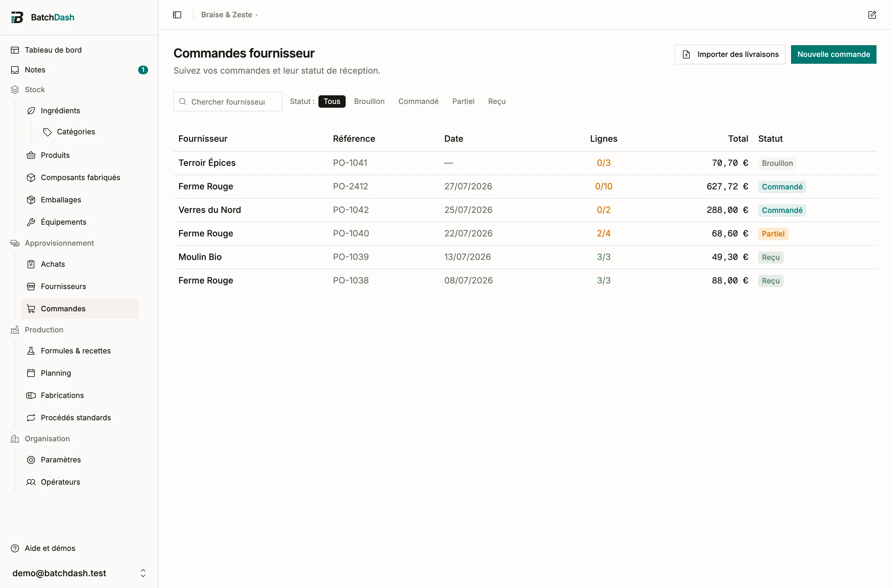Click the Commandes cart icon
This screenshot has height=588, width=892.
tap(31, 309)
